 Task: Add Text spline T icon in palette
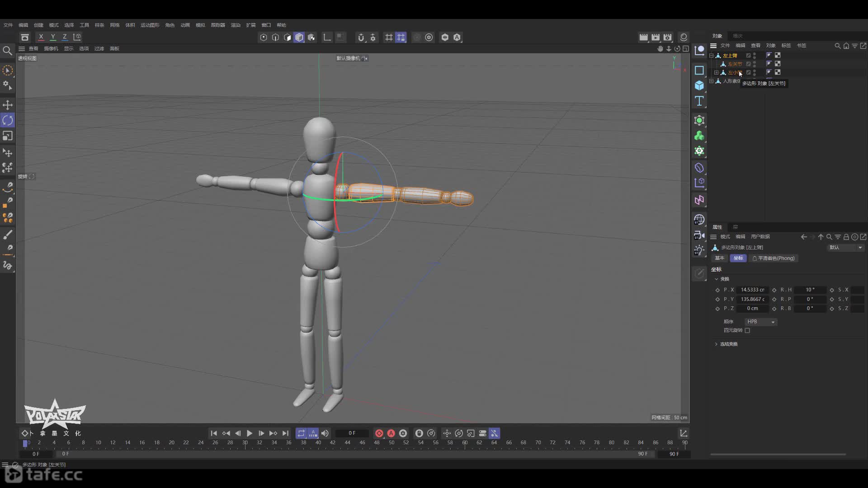tap(699, 101)
